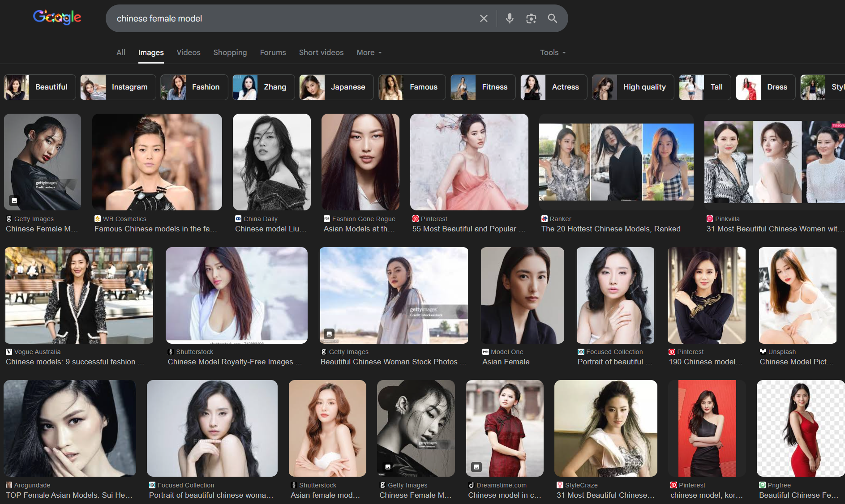This screenshot has height=504, width=845.
Task: Click the magnifying glass search icon
Action: click(x=553, y=18)
